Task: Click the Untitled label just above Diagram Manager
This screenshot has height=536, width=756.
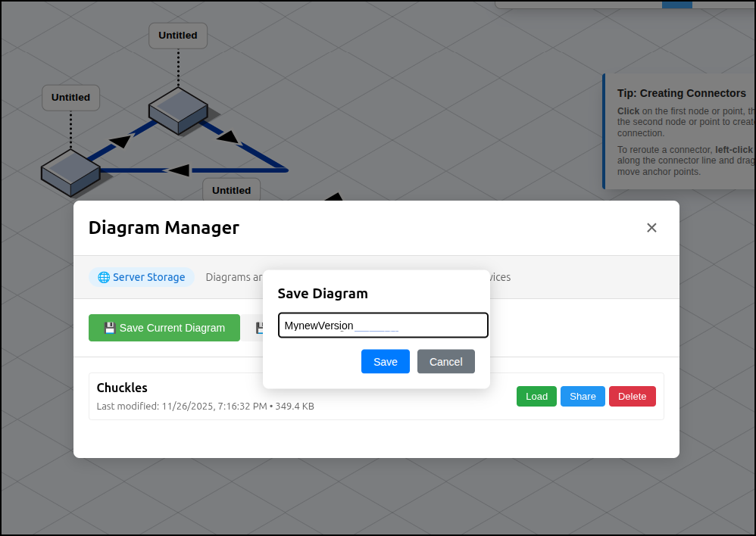Action: pos(231,190)
